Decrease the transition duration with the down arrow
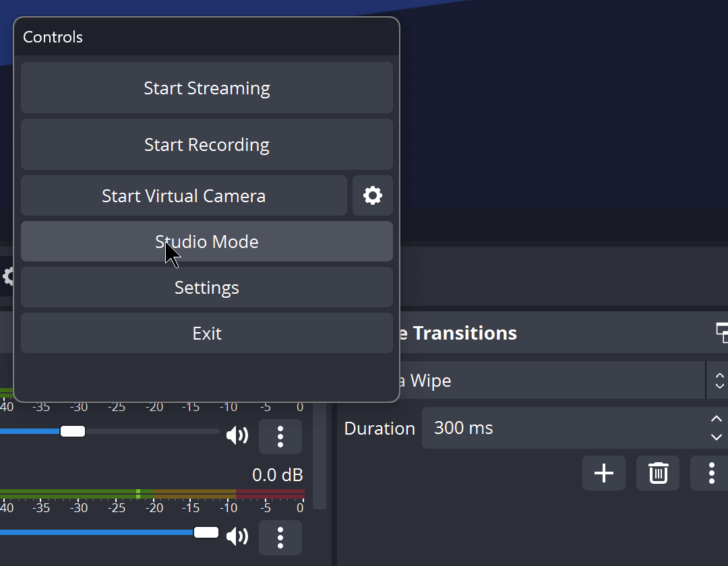The width and height of the screenshot is (728, 566). coord(716,437)
